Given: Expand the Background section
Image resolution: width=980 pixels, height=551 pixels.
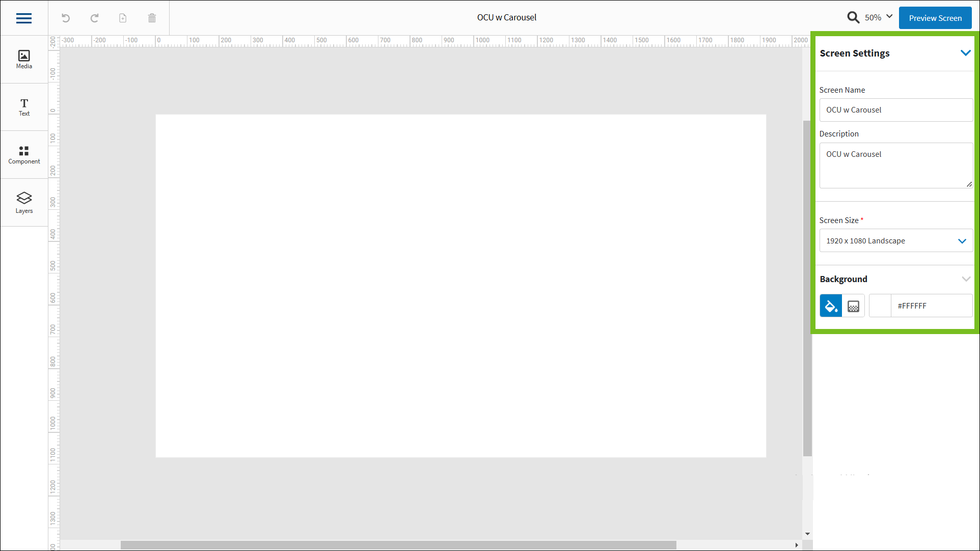Looking at the screenshot, I should (966, 279).
